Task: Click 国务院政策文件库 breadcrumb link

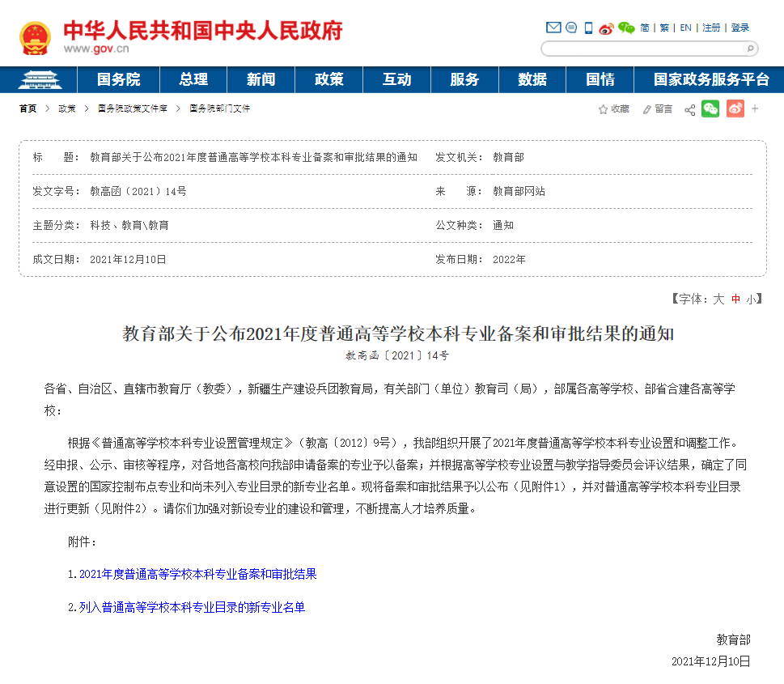Action: coord(132,108)
